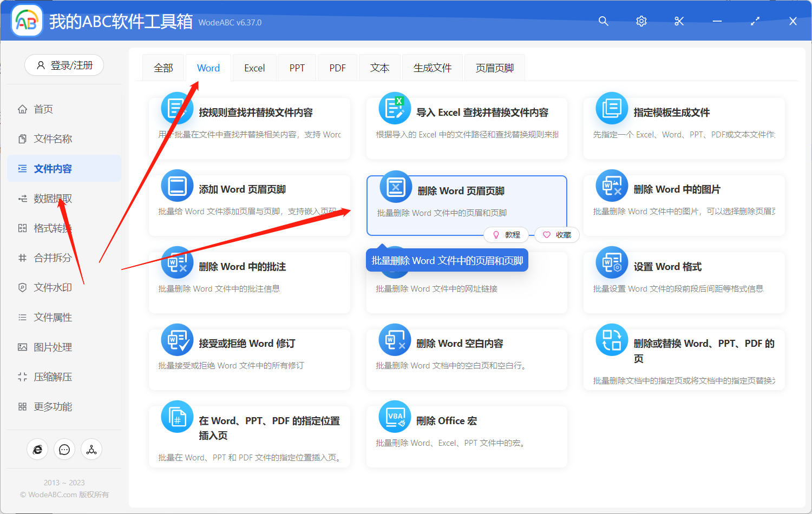Switch to the Excel tab
The height and width of the screenshot is (514, 812).
coord(254,67)
